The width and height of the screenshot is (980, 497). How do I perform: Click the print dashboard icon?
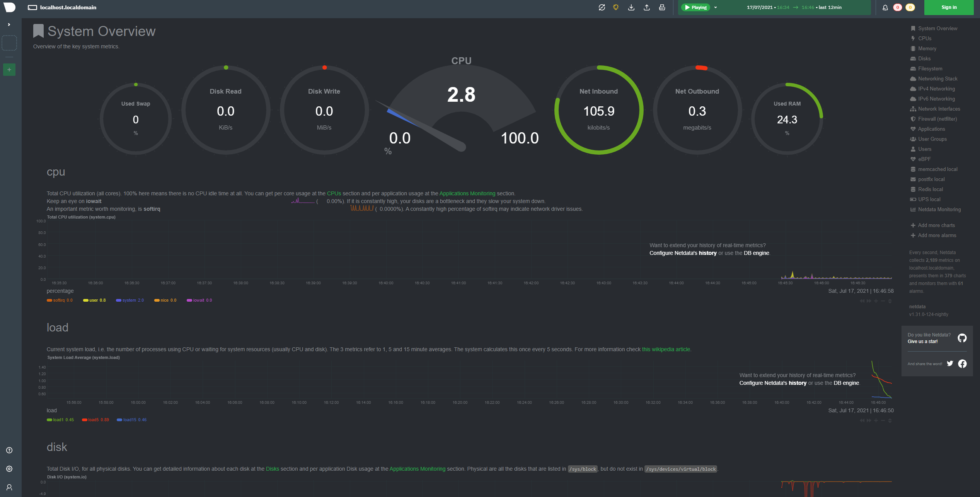tap(662, 7)
